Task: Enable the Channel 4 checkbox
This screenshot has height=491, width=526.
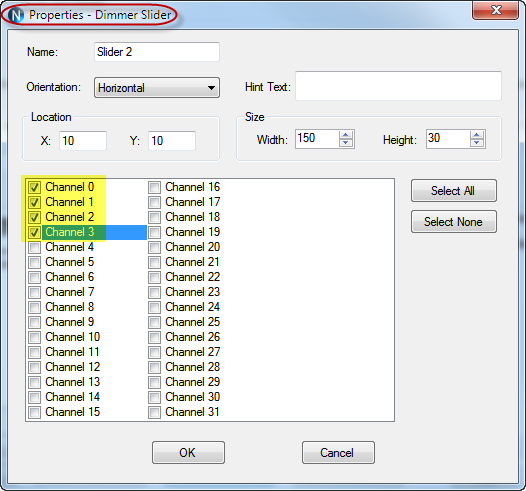Action: click(x=34, y=247)
